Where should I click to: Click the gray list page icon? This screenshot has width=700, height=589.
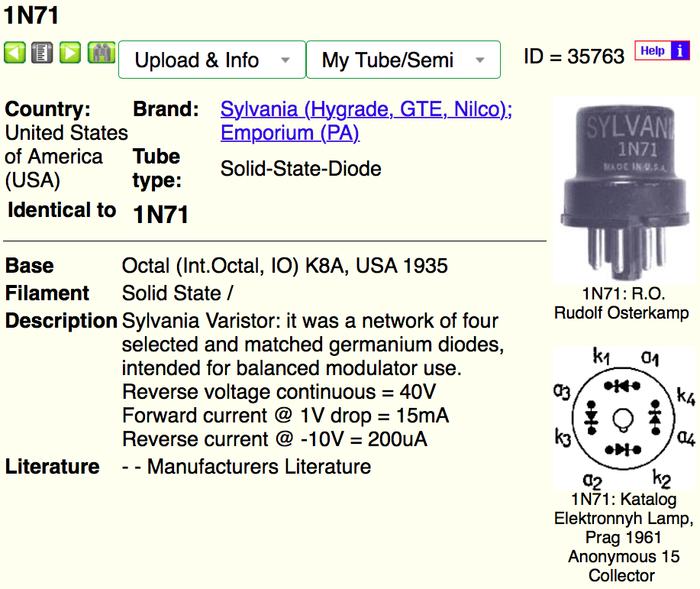(x=42, y=53)
